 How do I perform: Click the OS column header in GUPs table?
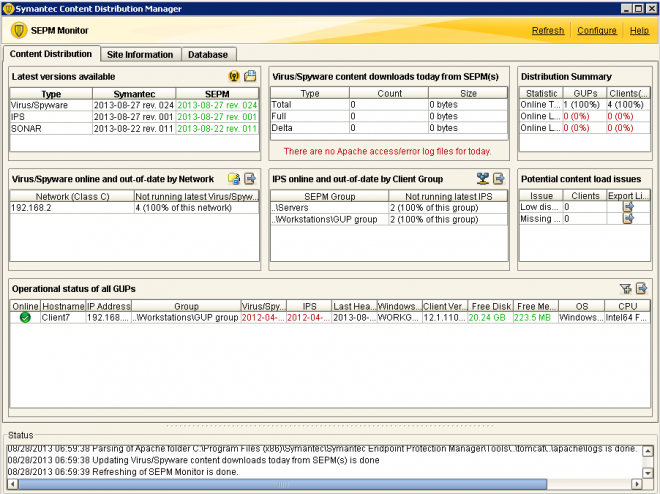[x=582, y=306]
